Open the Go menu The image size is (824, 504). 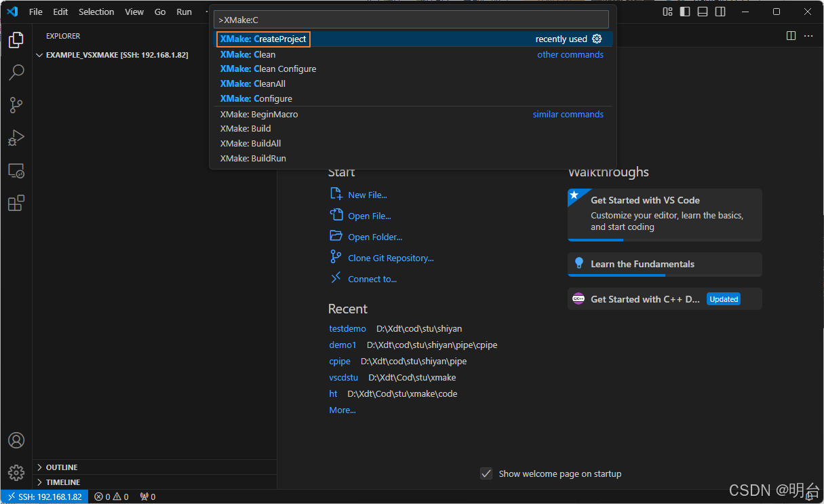click(160, 12)
